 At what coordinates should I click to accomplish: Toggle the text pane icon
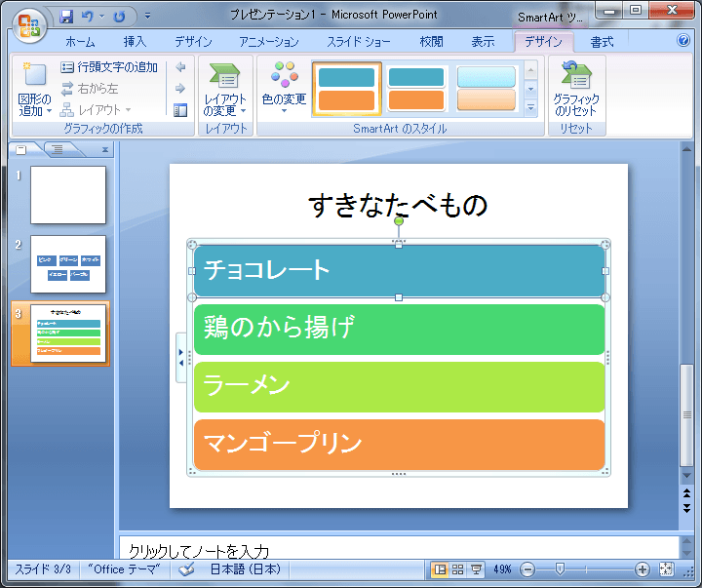(180, 110)
